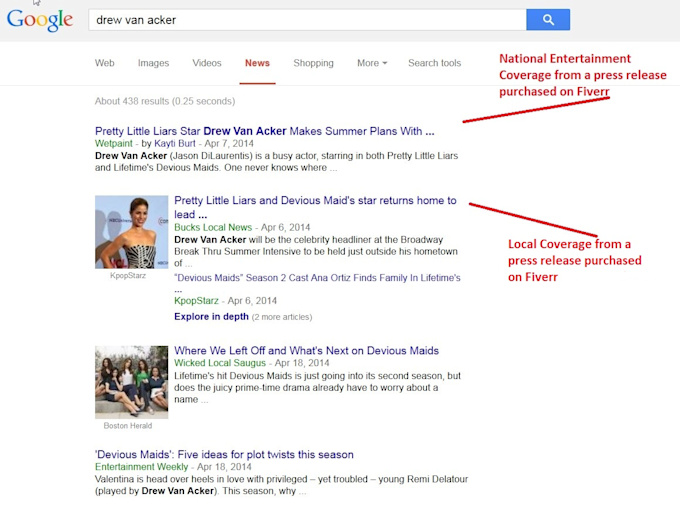Click About 438 results text
Image resolution: width=680 pixels, height=510 pixels.
(x=165, y=101)
